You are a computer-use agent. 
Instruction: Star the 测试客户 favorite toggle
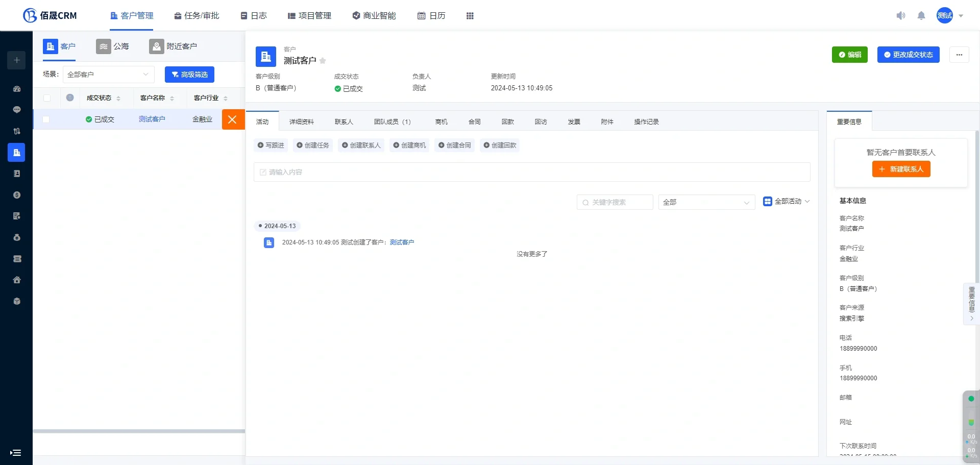pos(323,60)
